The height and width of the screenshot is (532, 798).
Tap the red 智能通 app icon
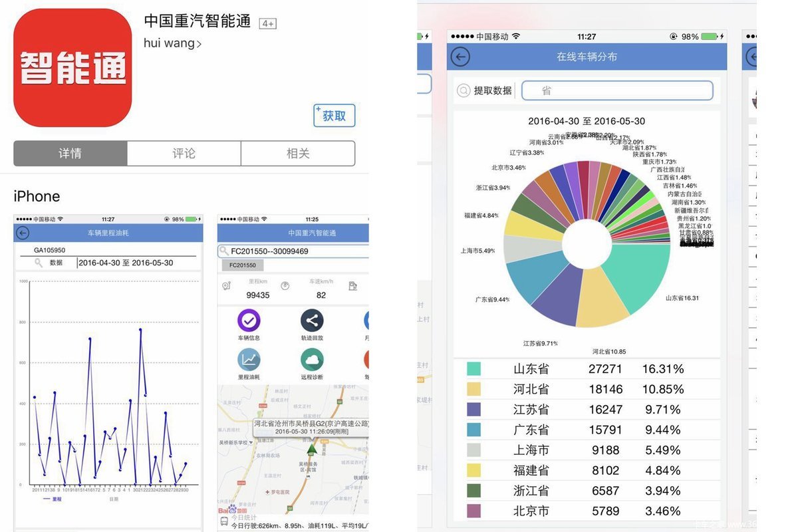coord(72,68)
